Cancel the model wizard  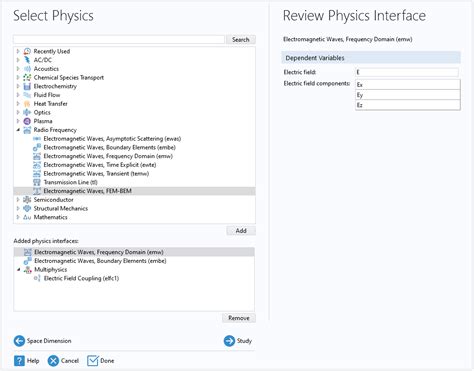coord(63,361)
